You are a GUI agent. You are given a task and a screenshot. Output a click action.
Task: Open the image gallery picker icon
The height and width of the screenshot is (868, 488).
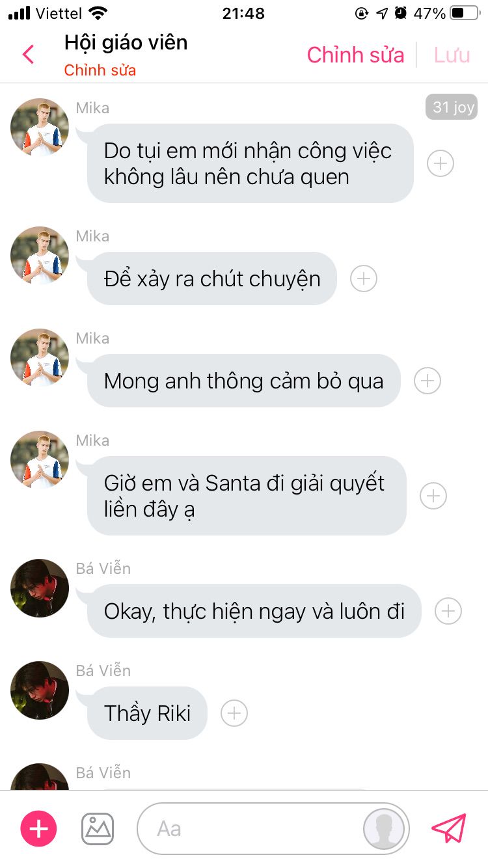point(98,829)
